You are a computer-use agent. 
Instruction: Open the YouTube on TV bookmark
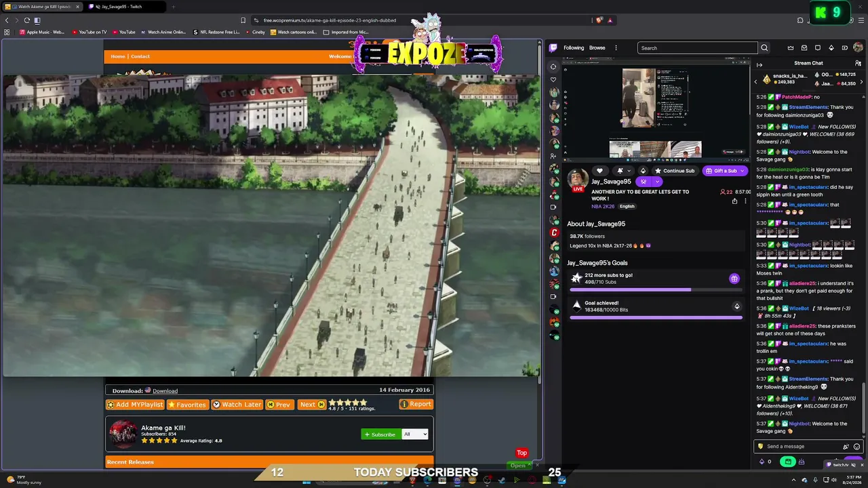pos(90,32)
